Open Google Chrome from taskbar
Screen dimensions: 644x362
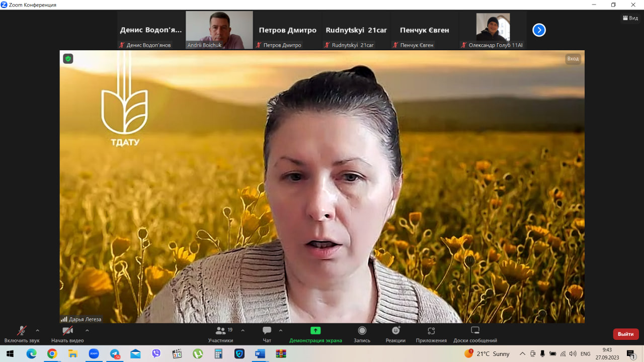(52, 353)
